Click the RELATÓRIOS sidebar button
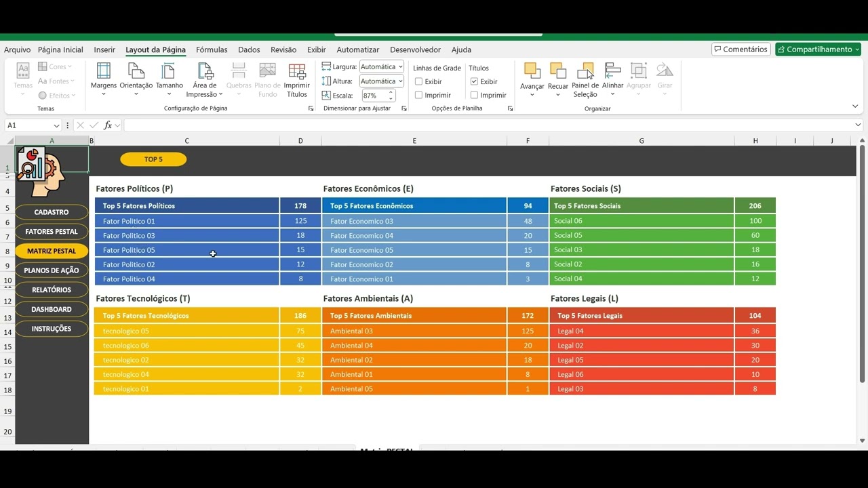This screenshot has height=488, width=868. click(52, 290)
